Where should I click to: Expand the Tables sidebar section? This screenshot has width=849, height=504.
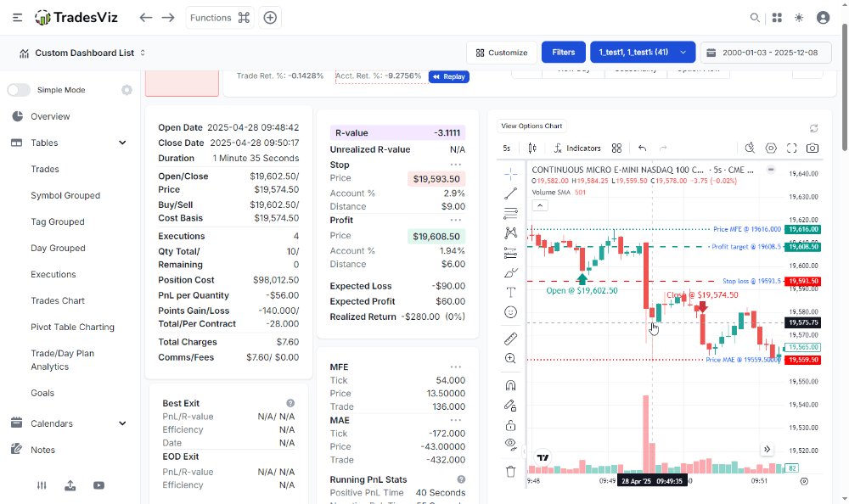122,143
